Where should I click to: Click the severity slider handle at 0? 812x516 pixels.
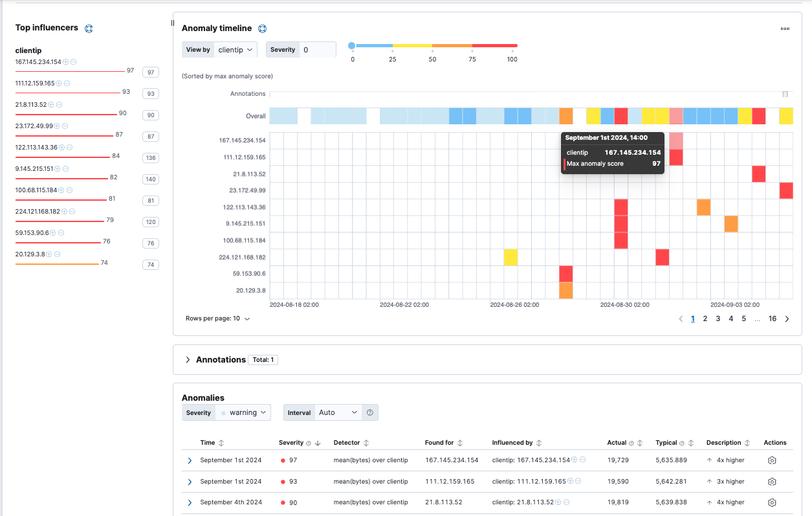[x=352, y=46]
